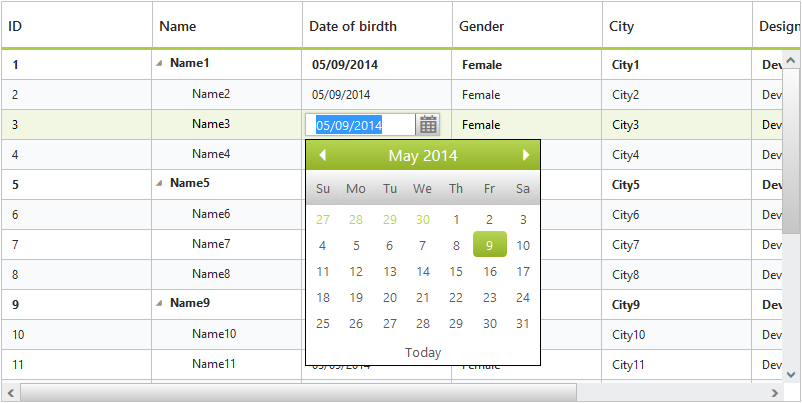Screen dimensions: 802x403
Task: Click the May 2014 calendar title
Action: pyautogui.click(x=423, y=156)
